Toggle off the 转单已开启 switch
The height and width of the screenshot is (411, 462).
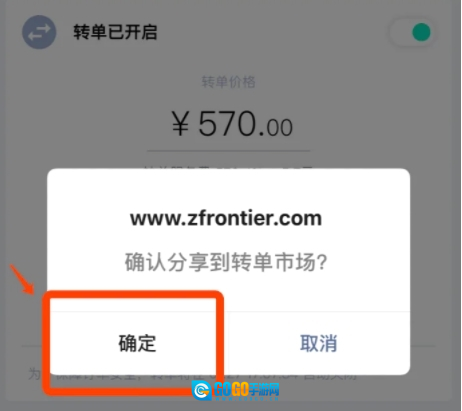tap(411, 32)
